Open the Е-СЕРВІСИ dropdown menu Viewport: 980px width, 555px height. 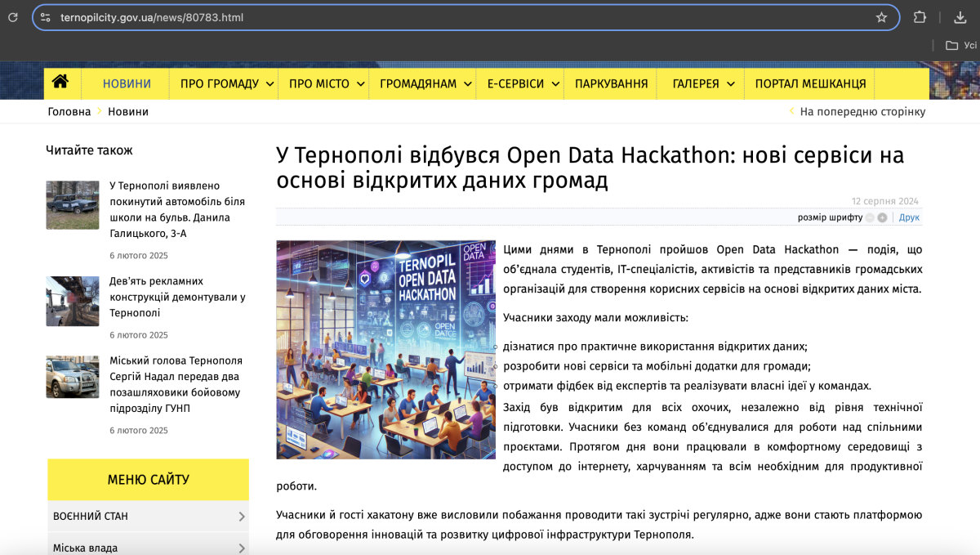click(523, 83)
